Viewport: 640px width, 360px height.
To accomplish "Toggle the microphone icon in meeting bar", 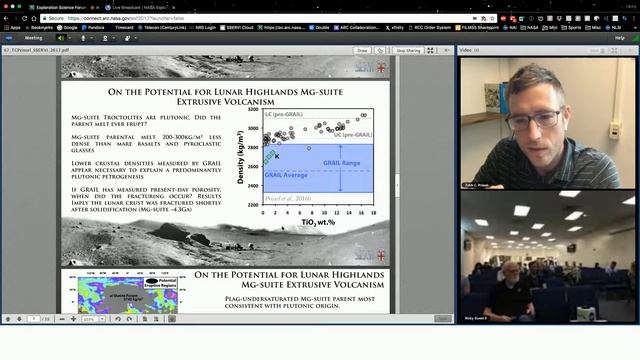I will (83, 38).
